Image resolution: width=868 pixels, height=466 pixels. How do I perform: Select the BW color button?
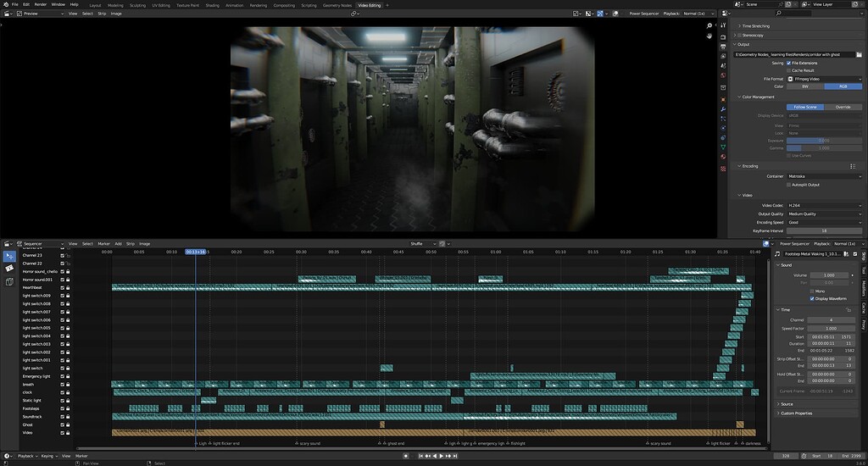point(804,86)
